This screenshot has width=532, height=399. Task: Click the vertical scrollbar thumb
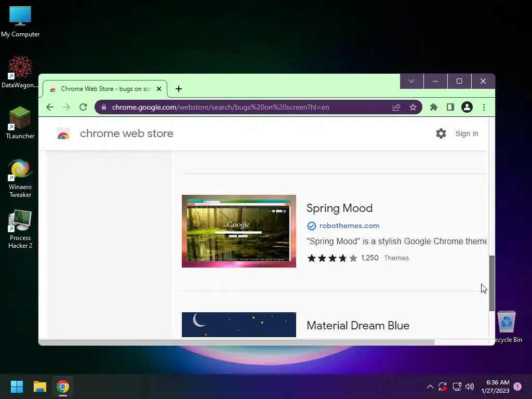click(491, 283)
